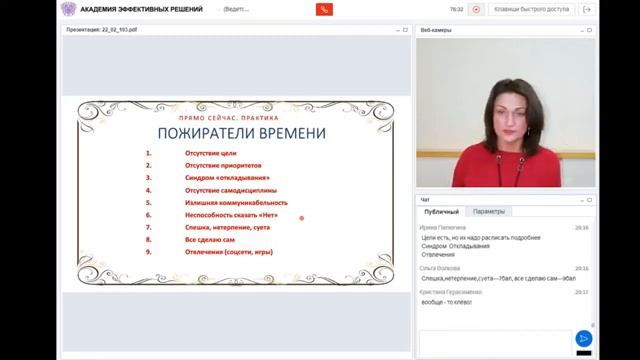Minimize the Презентация panel
640x360 pixels.
click(398, 30)
